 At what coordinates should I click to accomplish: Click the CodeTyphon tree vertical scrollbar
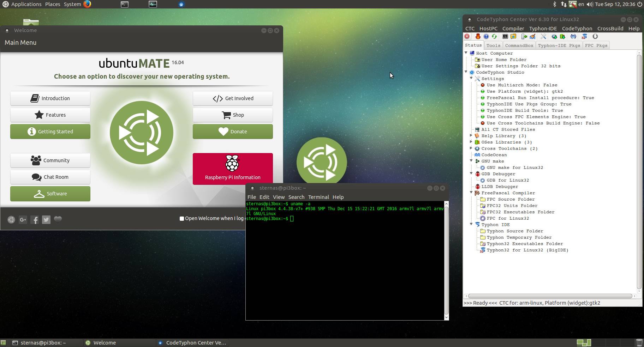[639, 172]
